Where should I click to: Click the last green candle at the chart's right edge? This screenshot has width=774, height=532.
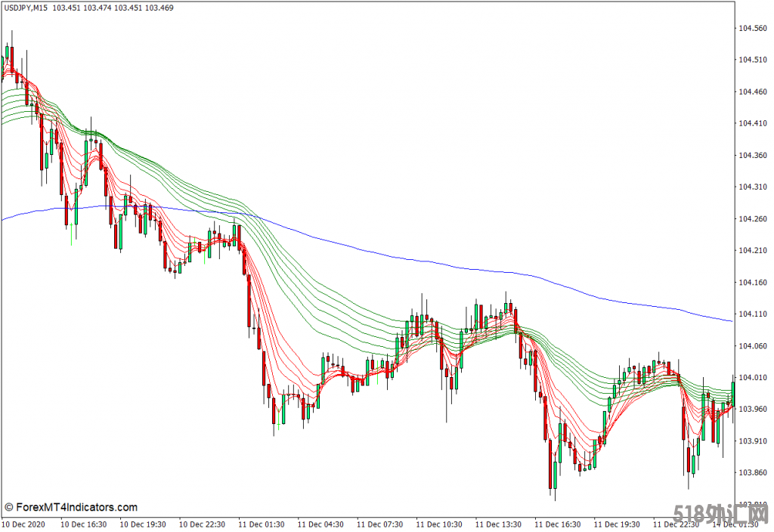tap(732, 393)
